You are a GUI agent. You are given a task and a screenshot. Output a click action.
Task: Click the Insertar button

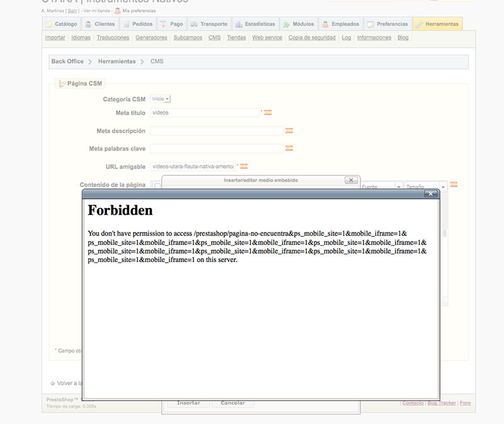188,403
